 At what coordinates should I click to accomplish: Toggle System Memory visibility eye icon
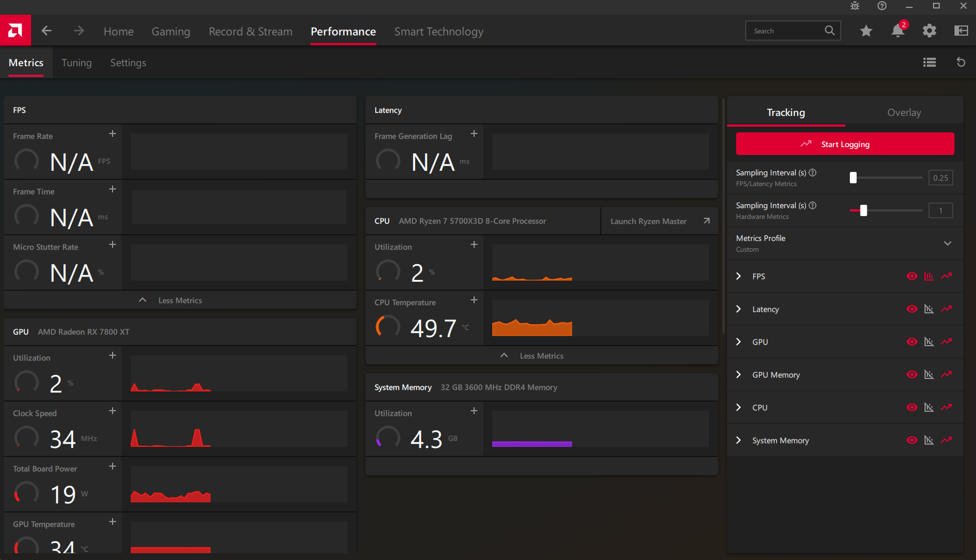(912, 440)
